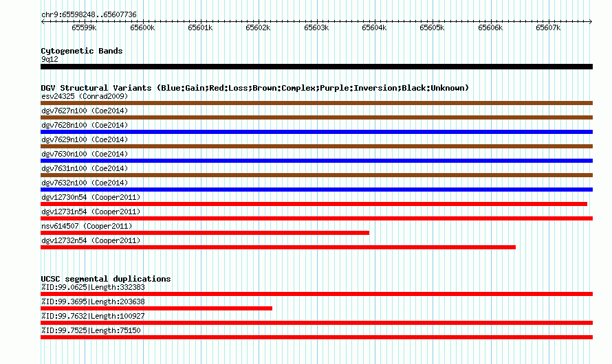Click the 65603k ruler tick label
Viewport: 612px width, 364px height.
click(316, 27)
